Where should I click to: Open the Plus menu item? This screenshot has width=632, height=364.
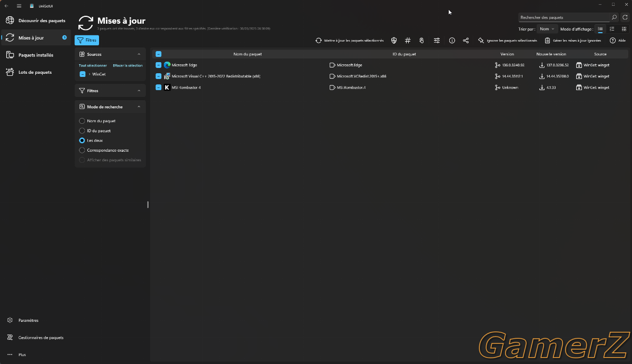point(36,355)
